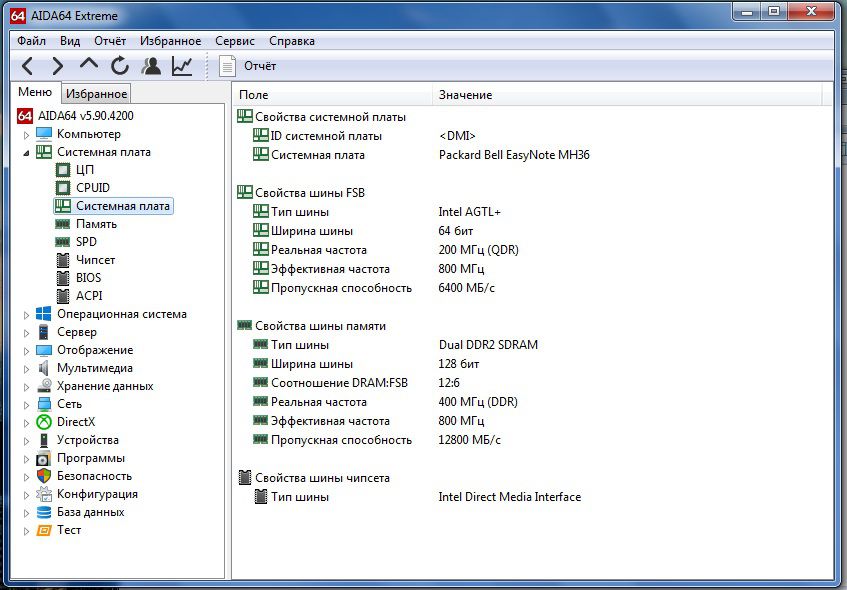Expand the Сеть tree node
Viewport: 847px width, 590px height.
26,405
